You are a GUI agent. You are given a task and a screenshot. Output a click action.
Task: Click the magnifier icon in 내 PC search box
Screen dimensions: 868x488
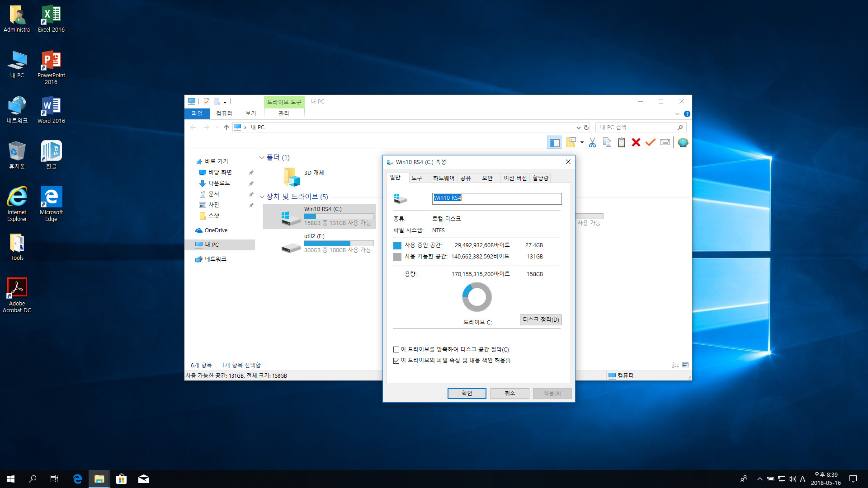tap(680, 127)
